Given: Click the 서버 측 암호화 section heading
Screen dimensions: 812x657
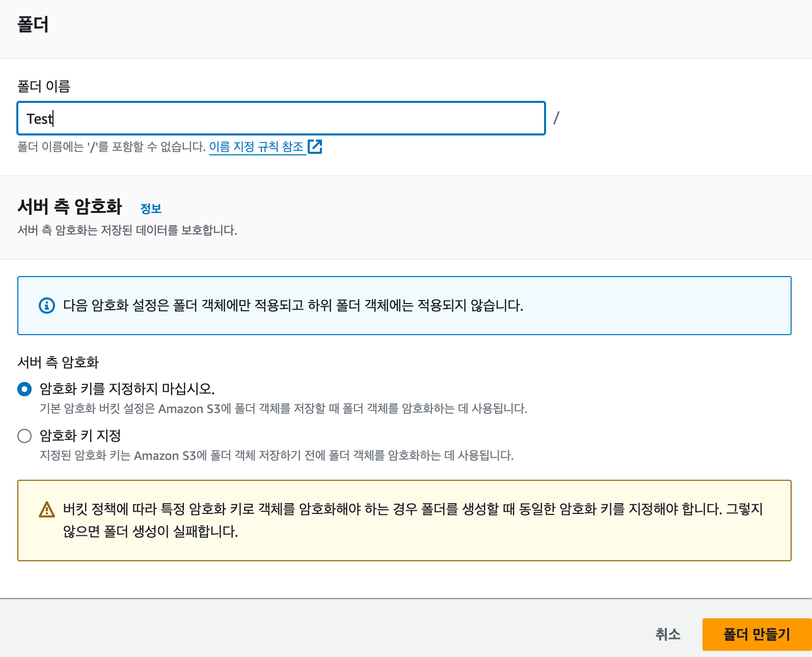Looking at the screenshot, I should (x=70, y=206).
